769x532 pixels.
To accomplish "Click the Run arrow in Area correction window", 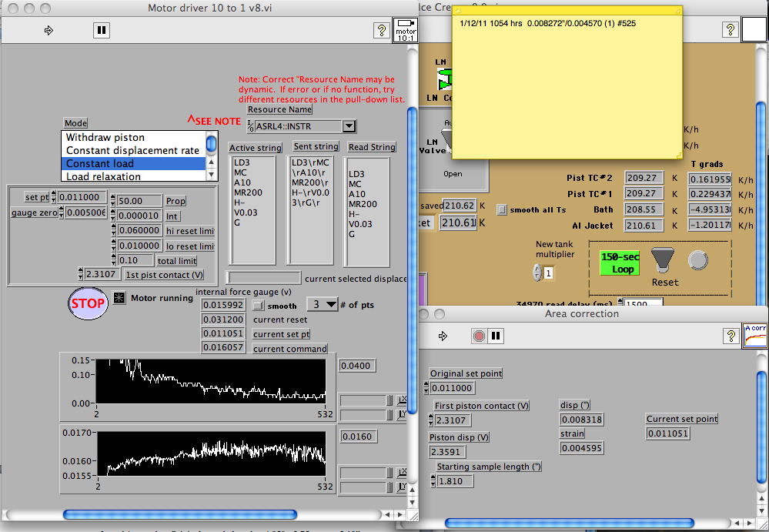I will tap(443, 336).
